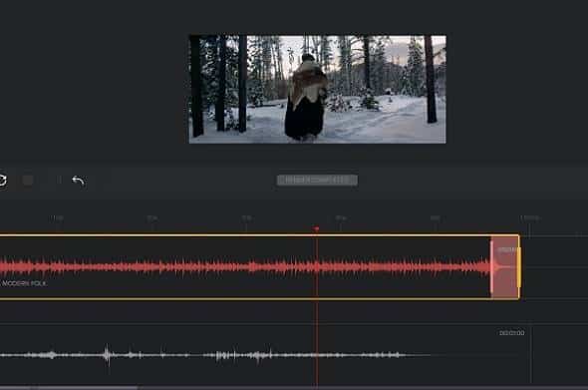Click the pink fade-out region of the music clip
588x390 pixels.
point(504,267)
